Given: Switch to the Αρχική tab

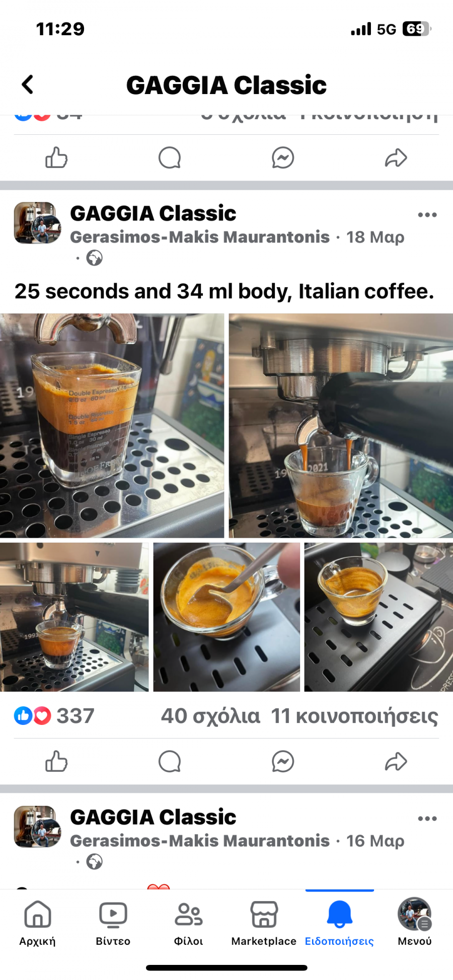Looking at the screenshot, I should (38, 923).
